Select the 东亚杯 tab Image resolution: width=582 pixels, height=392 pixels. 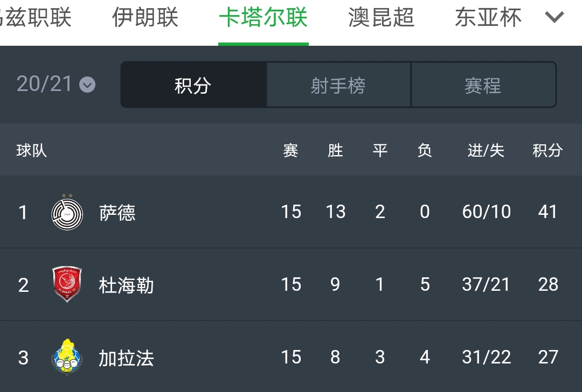coord(488,18)
